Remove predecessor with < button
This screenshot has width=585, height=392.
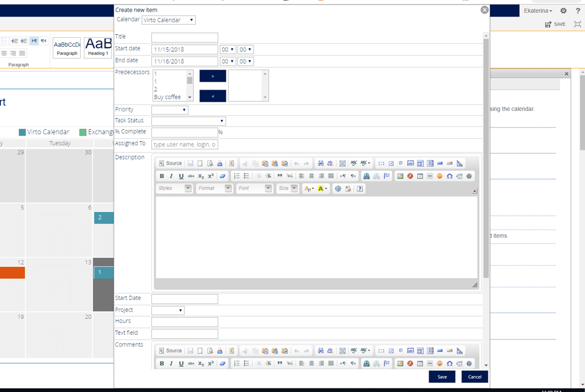click(x=213, y=96)
